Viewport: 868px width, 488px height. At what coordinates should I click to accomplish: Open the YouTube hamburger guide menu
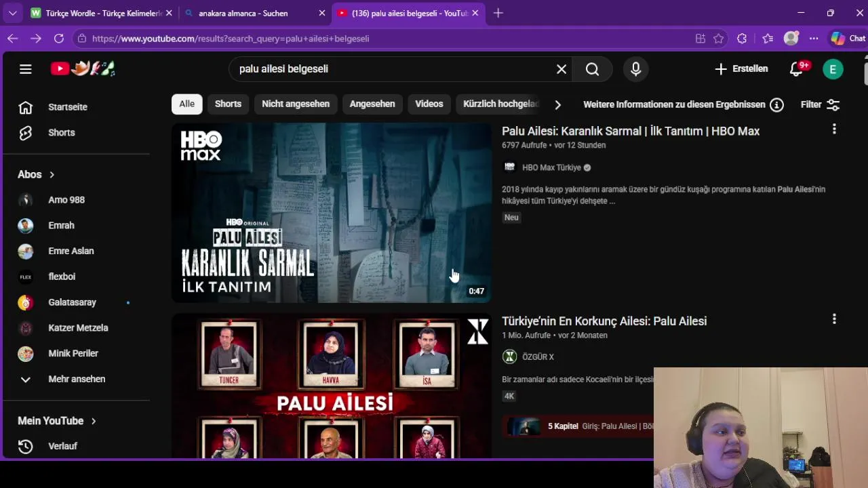26,68
